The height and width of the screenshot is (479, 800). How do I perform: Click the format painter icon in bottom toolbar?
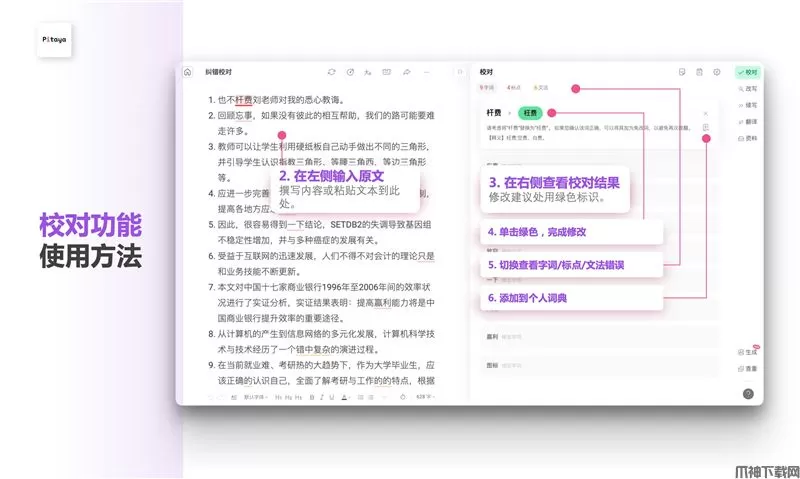click(234, 397)
